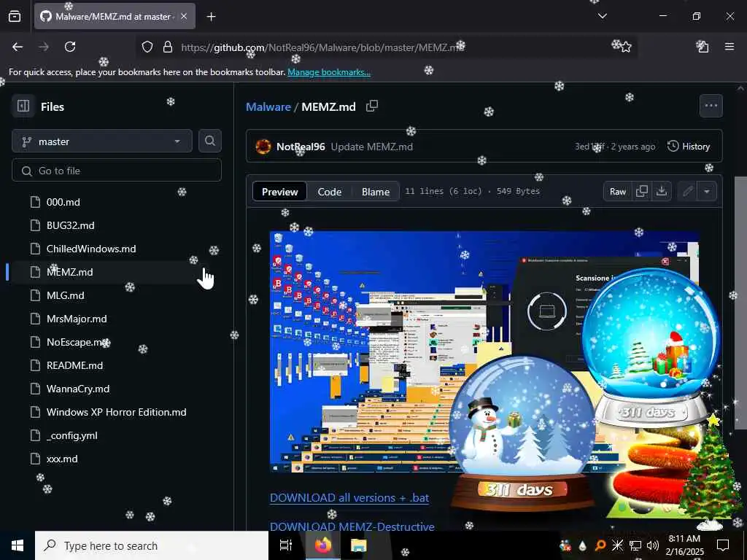
Task: Focus the Go to file search field
Action: click(117, 171)
